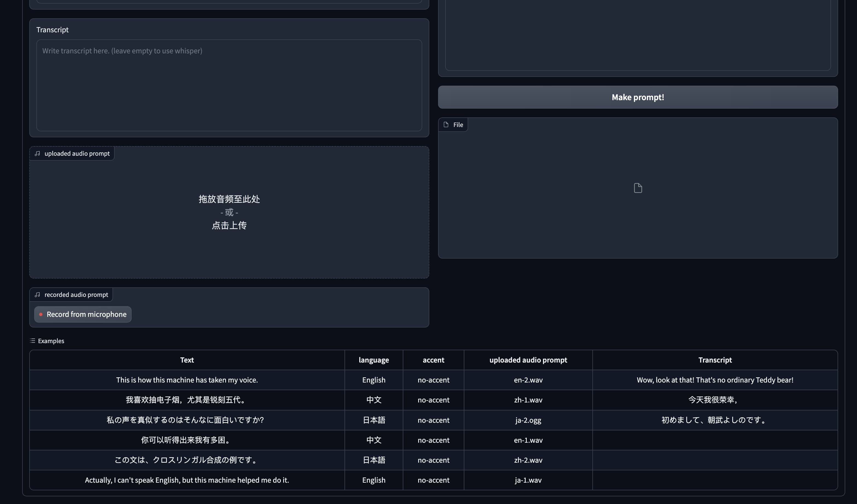Choose the ja-1.wav example row
This screenshot has width=857, height=504.
(528, 480)
